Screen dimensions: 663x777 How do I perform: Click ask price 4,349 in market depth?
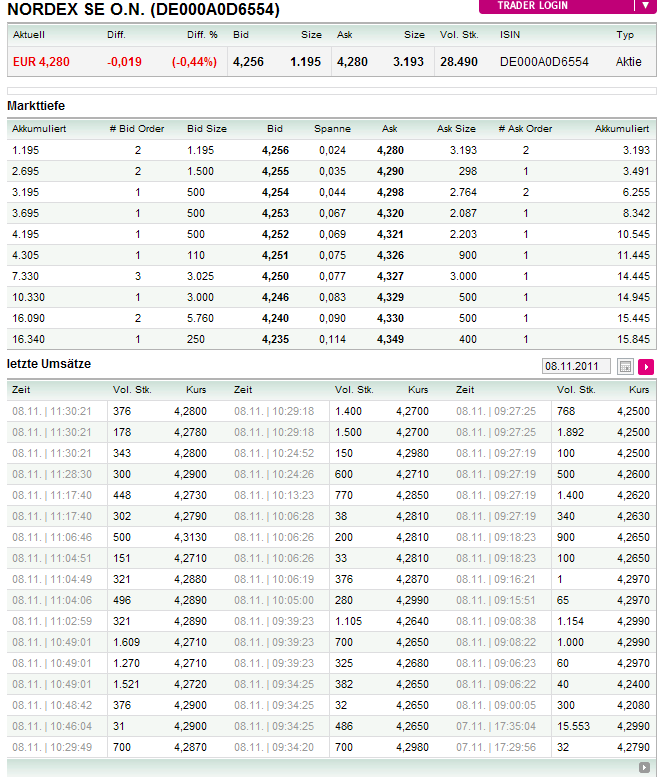tap(390, 339)
